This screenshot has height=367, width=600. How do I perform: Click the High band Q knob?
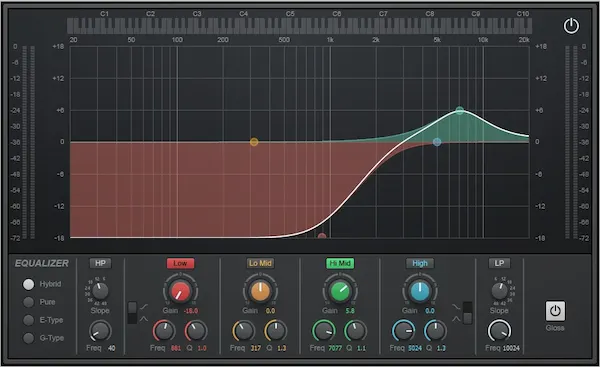tap(435, 331)
